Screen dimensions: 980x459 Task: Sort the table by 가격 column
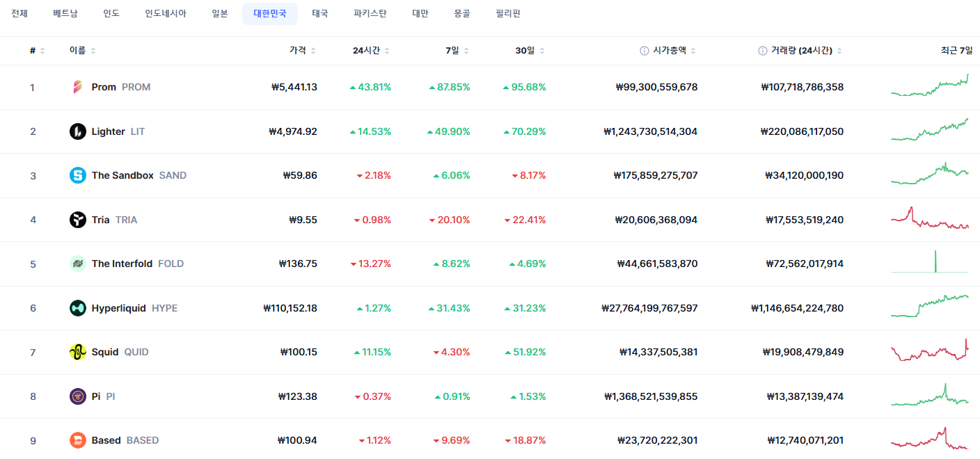[303, 51]
